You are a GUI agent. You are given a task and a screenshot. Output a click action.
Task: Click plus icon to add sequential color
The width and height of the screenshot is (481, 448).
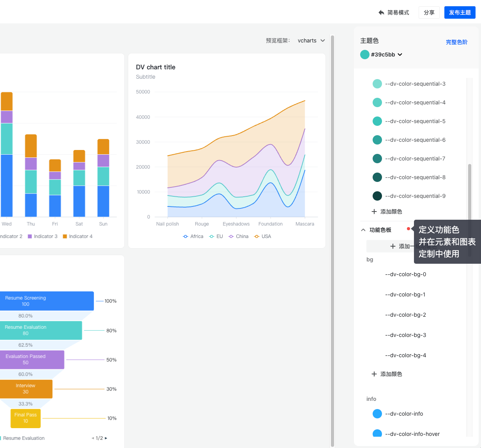[x=374, y=212]
